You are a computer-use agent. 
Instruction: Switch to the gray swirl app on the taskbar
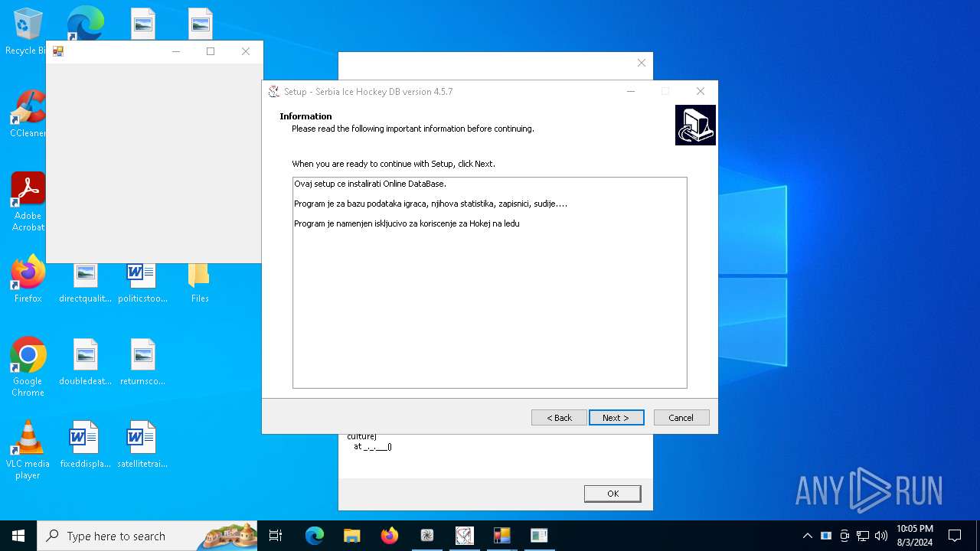(427, 536)
